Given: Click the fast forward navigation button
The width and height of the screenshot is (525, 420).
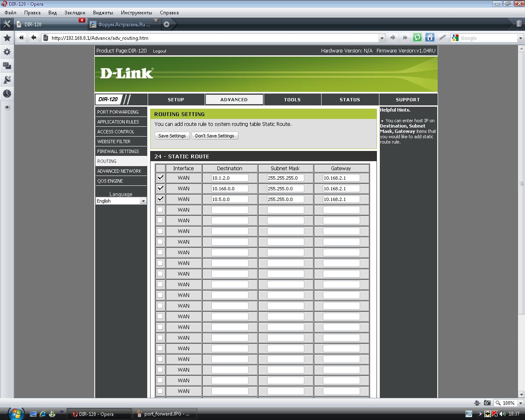Looking at the screenshot, I should (x=405, y=38).
